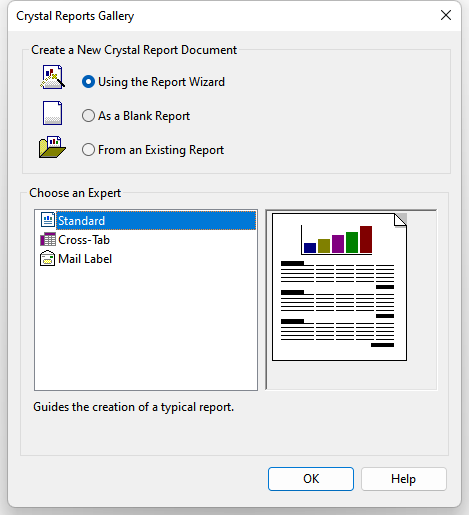Confirm the dialog with the OK button

tap(311, 479)
